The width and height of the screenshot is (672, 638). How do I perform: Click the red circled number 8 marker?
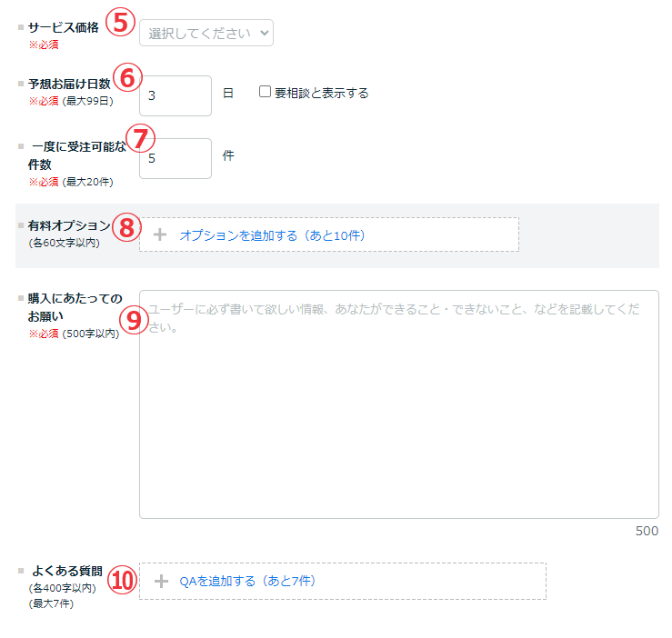[x=127, y=225]
